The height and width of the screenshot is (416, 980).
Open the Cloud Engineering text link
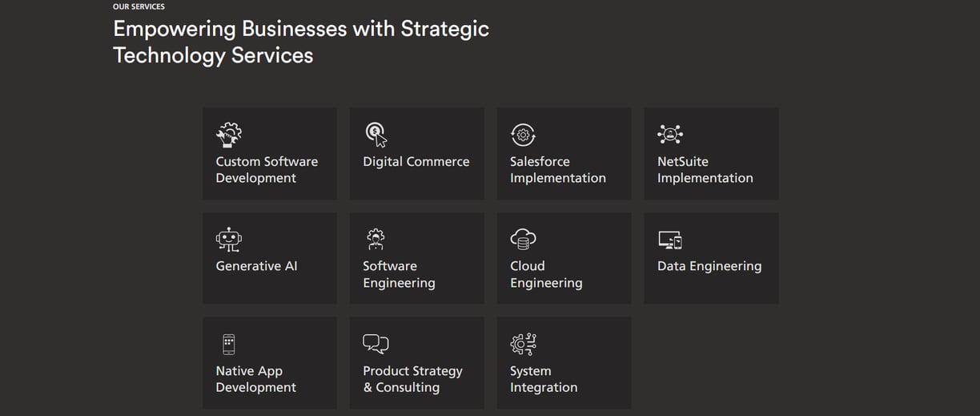pyautogui.click(x=546, y=274)
